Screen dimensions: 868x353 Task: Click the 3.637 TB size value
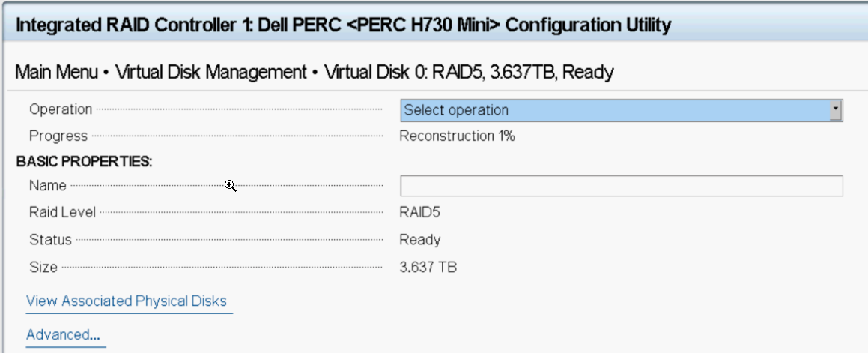(428, 268)
